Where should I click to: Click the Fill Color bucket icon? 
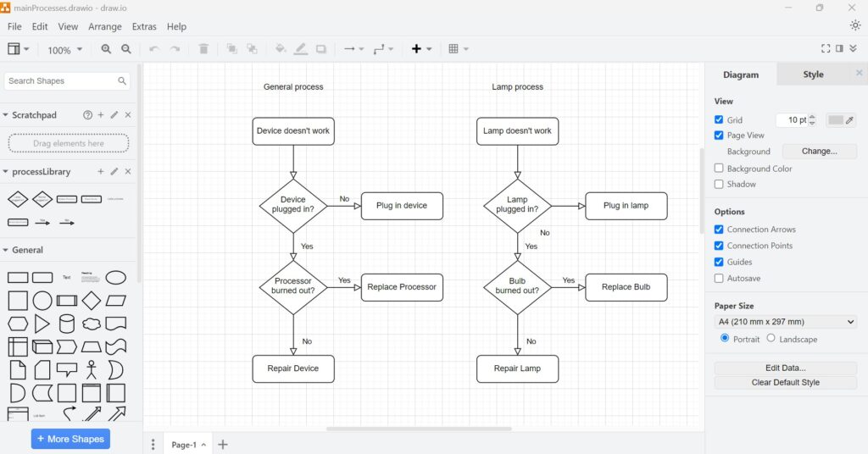click(281, 49)
